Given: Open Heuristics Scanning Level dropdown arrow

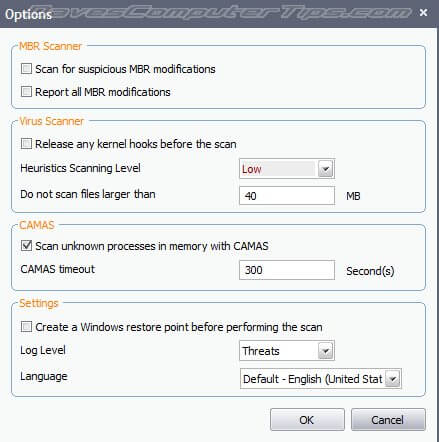Looking at the screenshot, I should coord(326,169).
